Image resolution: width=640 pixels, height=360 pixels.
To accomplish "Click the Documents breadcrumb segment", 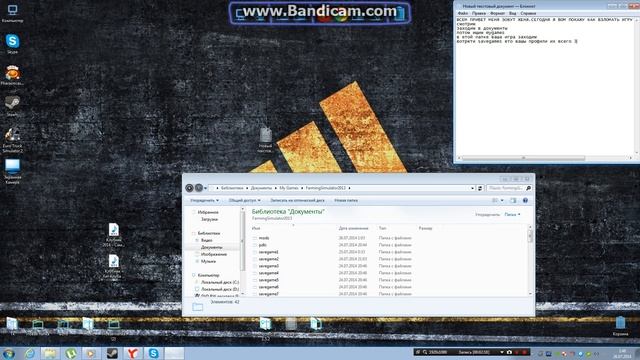I will click(x=261, y=188).
